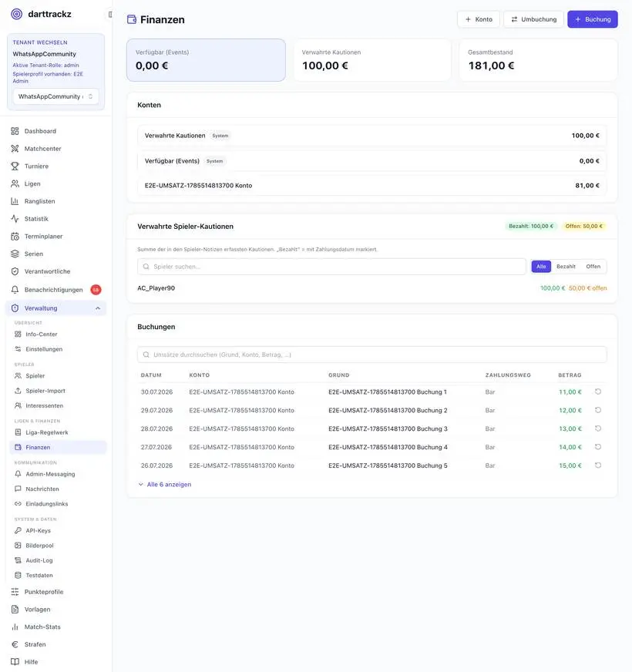Click the AC_Player90 player row

click(x=372, y=288)
